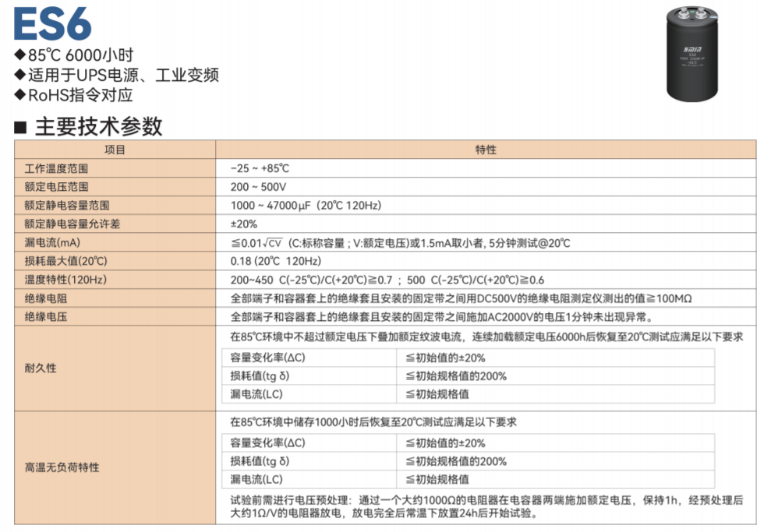Select the 1000 ~ 47000μF capacitance value
This screenshot has height=532, width=771.
(x=306, y=206)
